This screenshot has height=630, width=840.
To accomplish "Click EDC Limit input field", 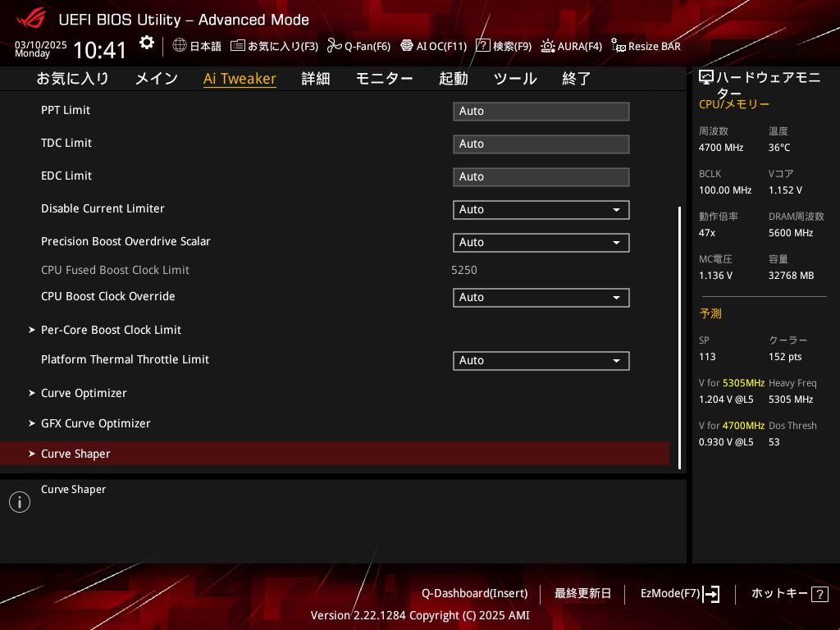I will pos(541,177).
